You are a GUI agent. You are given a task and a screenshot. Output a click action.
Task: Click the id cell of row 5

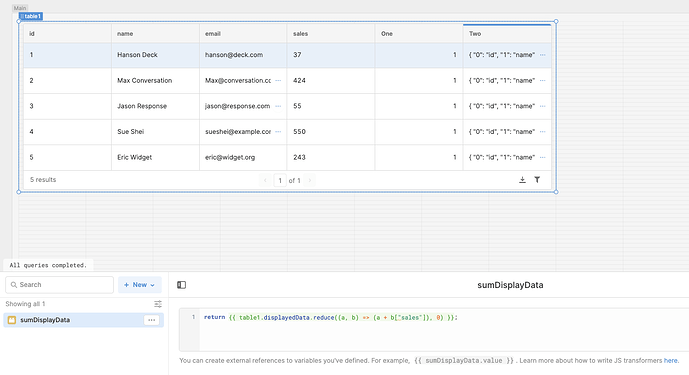[67, 157]
